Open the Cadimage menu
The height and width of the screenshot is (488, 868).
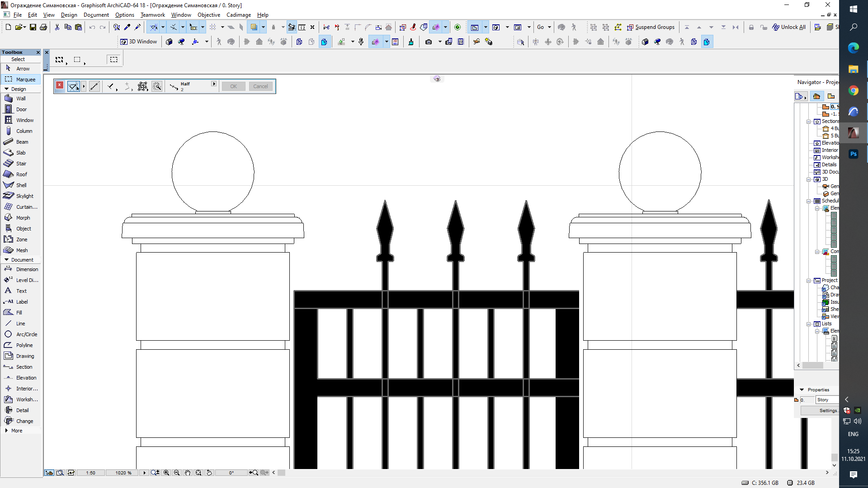coord(239,15)
